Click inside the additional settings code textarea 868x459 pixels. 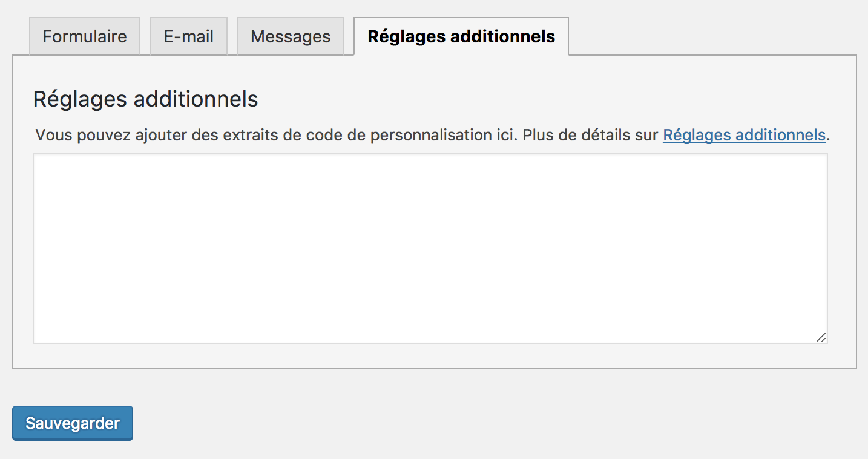[x=430, y=248]
